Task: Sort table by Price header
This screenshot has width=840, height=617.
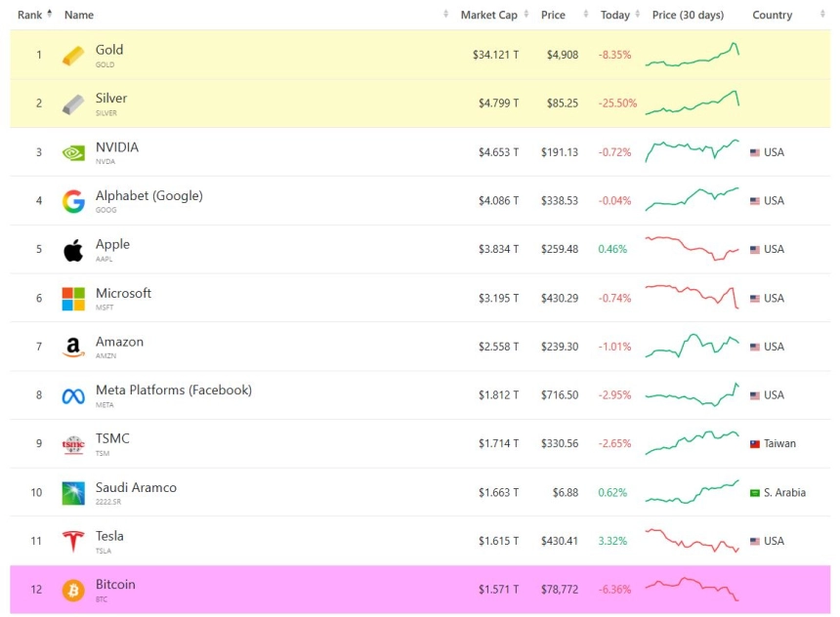Action: pyautogui.click(x=554, y=15)
